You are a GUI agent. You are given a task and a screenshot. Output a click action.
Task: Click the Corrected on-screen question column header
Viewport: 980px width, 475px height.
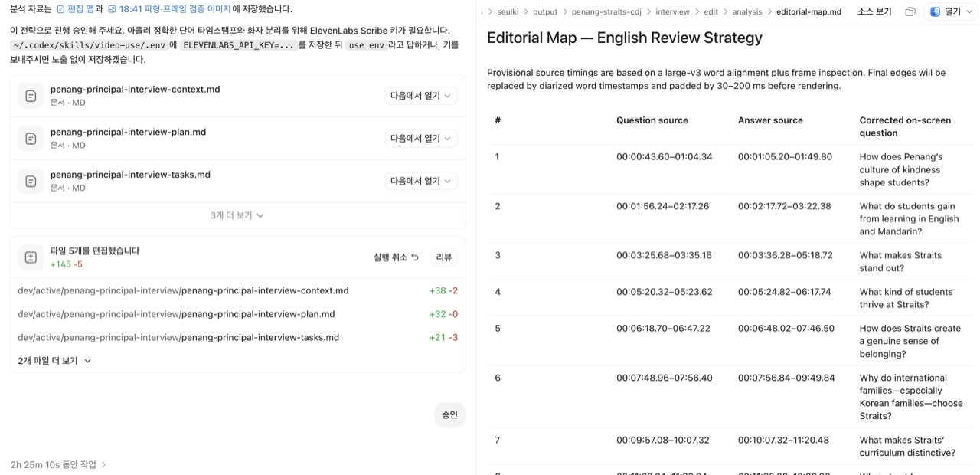tap(905, 126)
